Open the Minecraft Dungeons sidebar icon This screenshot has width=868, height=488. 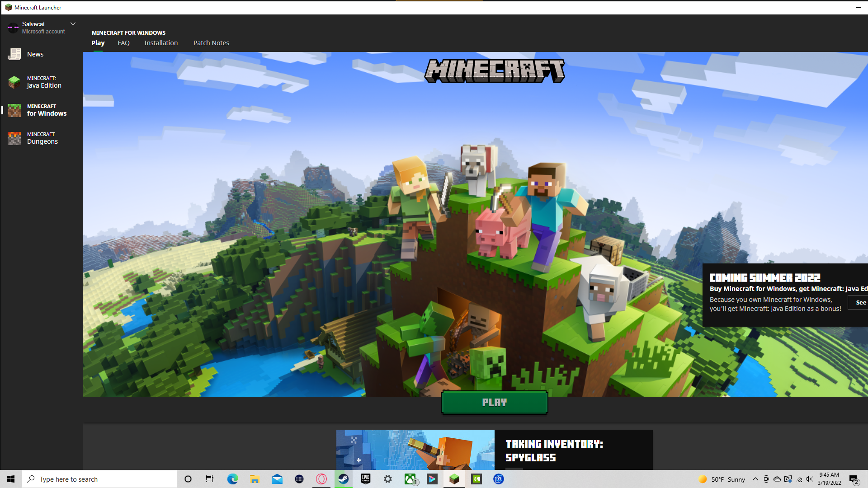tap(14, 138)
